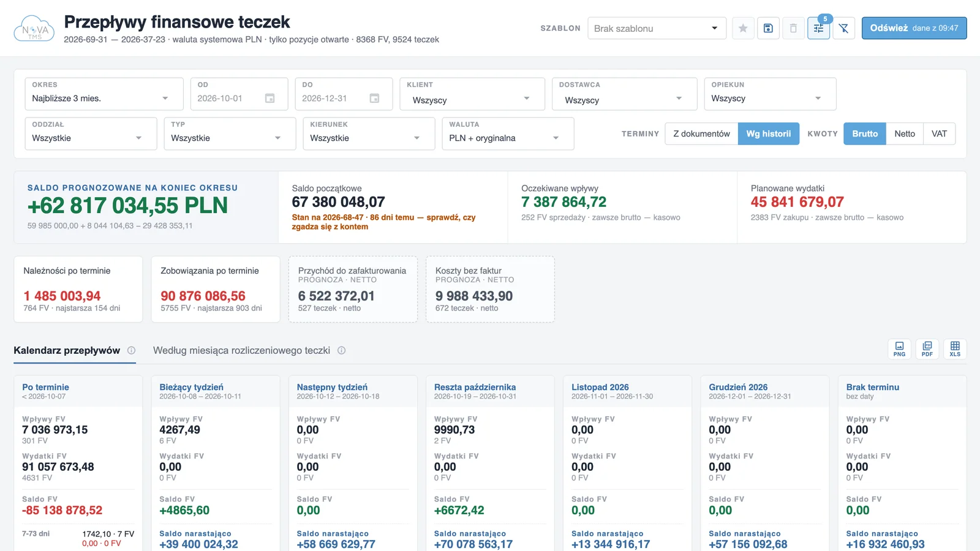The width and height of the screenshot is (980, 551).
Task: Click the Od date input field
Action: (239, 94)
